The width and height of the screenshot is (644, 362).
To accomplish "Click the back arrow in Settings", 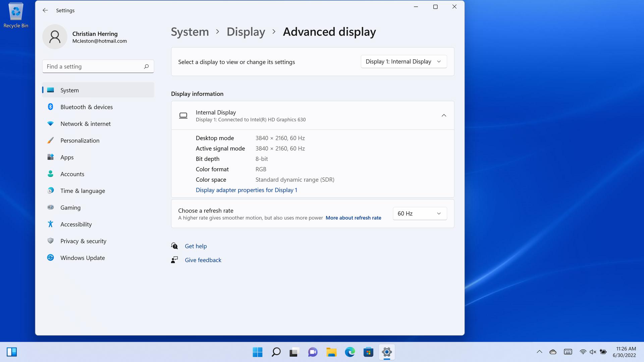I will coord(45,10).
